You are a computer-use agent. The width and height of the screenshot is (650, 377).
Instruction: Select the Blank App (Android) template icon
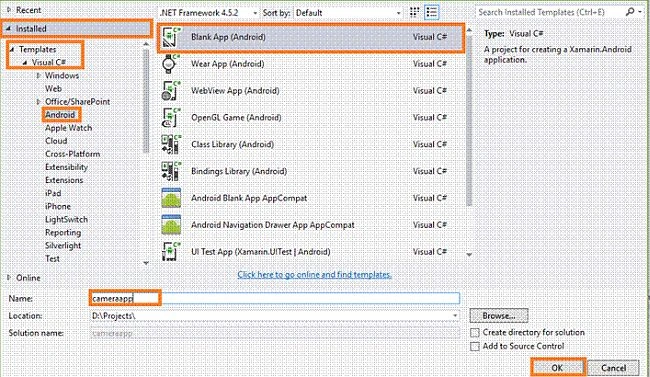(171, 37)
